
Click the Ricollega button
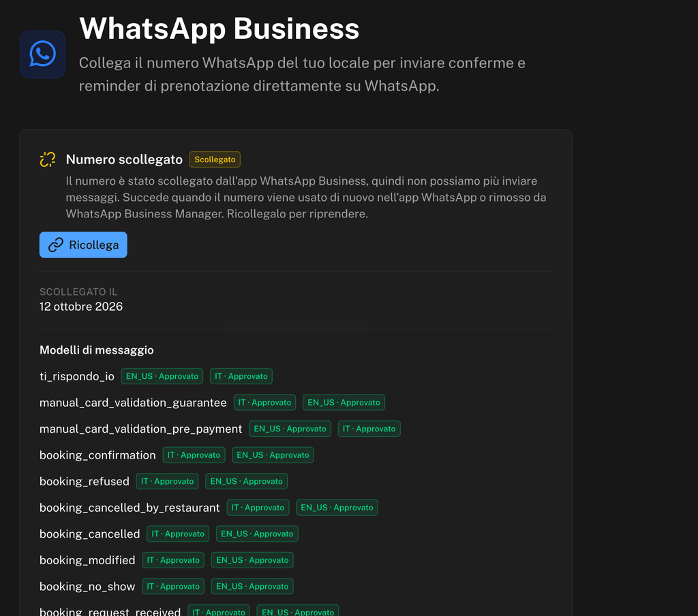(83, 245)
